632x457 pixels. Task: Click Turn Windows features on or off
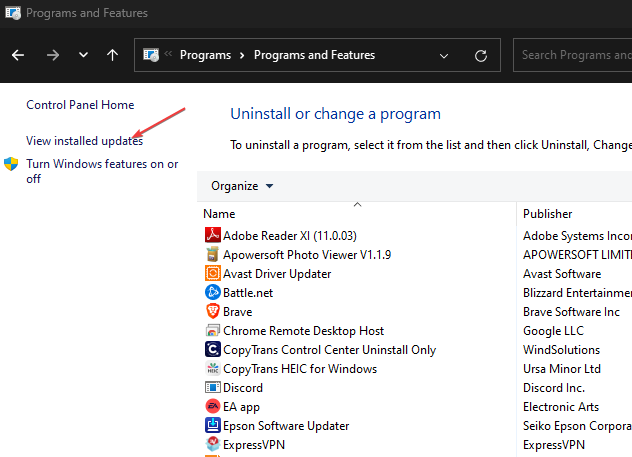click(x=102, y=171)
